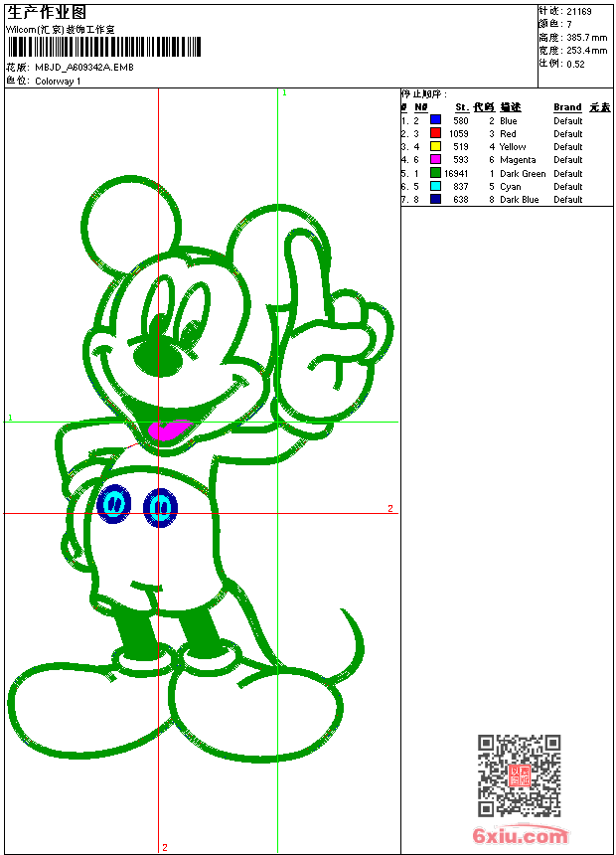Pick the Yellow thread color swatch
The image size is (616, 855).
[x=435, y=146]
